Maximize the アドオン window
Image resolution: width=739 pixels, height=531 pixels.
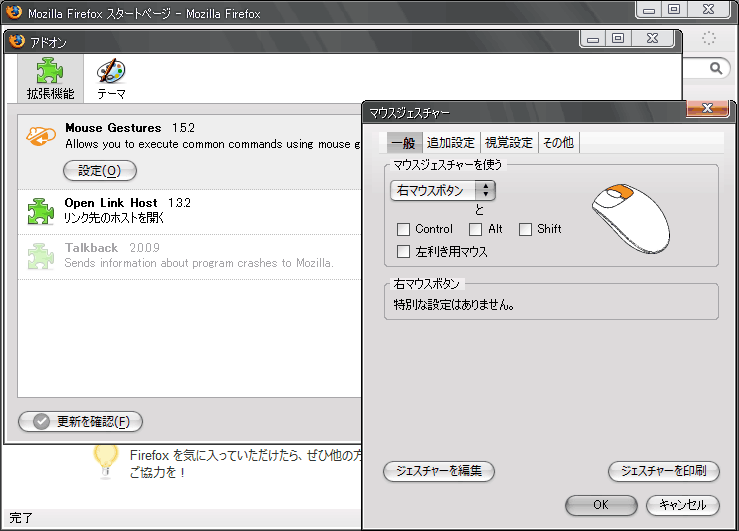click(x=618, y=38)
